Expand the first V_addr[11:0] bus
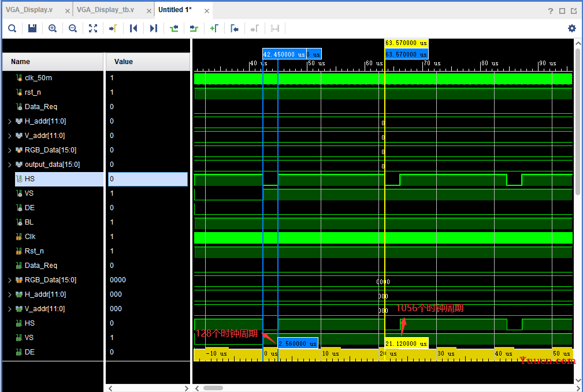The image size is (583, 392). (10, 136)
